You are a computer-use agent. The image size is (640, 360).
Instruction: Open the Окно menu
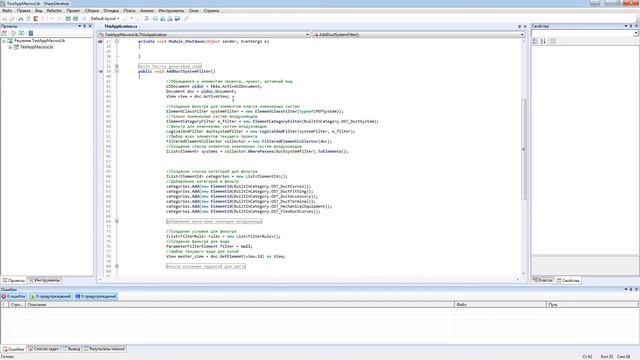(x=194, y=11)
